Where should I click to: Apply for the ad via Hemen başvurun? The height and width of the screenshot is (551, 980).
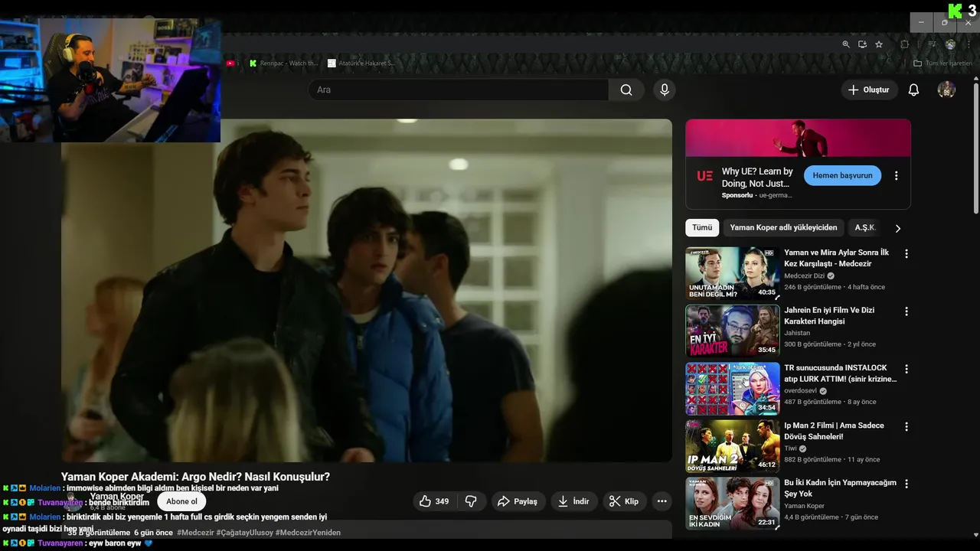842,175
